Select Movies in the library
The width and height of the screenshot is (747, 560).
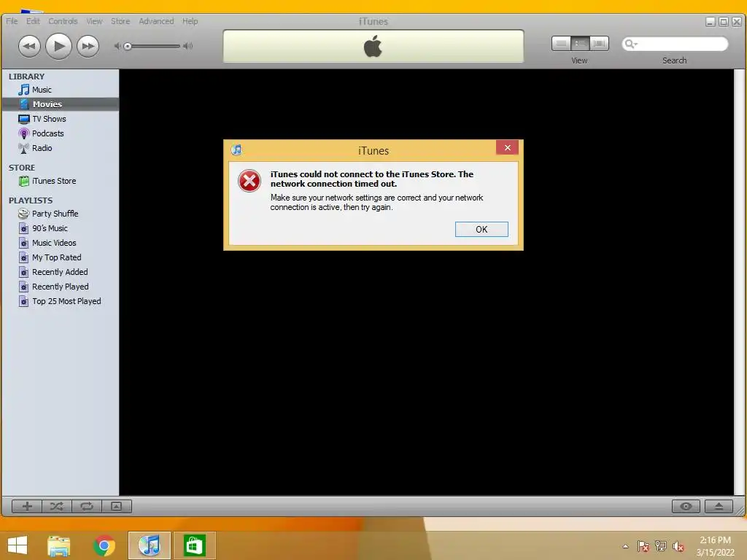[61, 104]
